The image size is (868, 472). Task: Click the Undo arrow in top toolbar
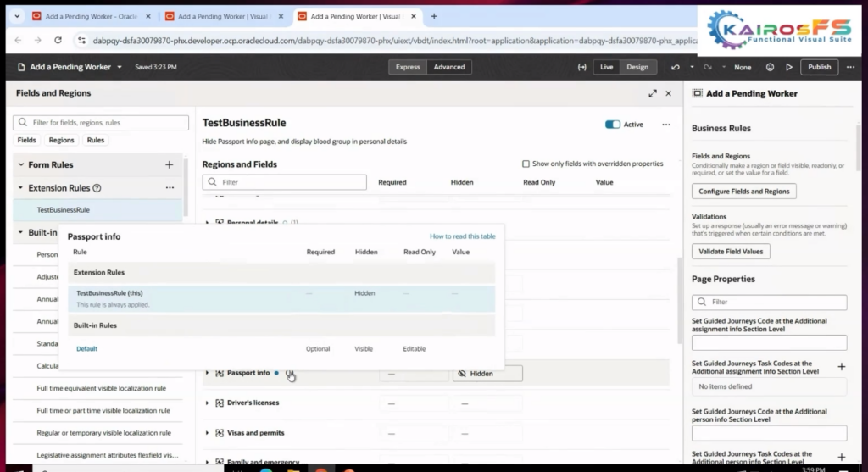[675, 67]
